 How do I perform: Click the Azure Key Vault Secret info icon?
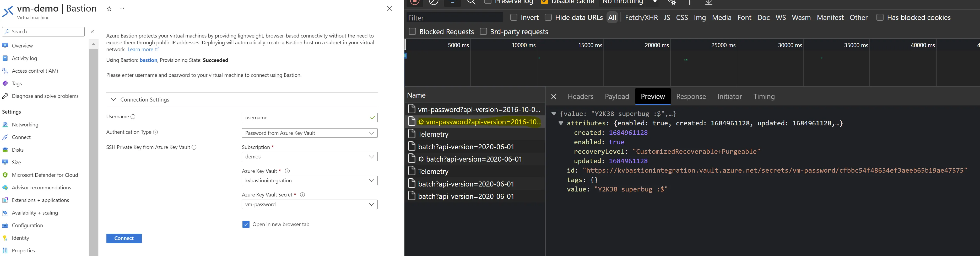pos(303,195)
